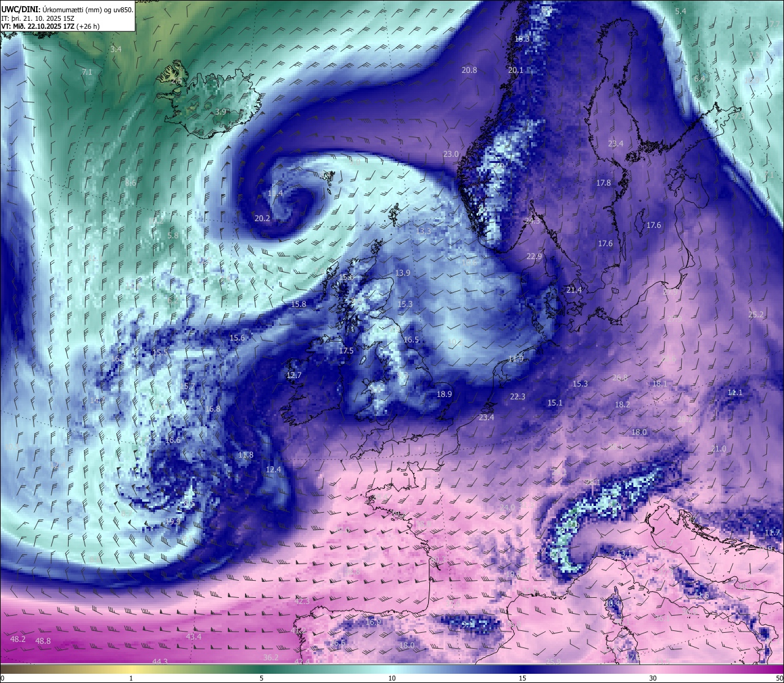Image resolution: width=784 pixels, height=683 pixels.
Task: Click the 16.8 map value
Action: coord(213,409)
